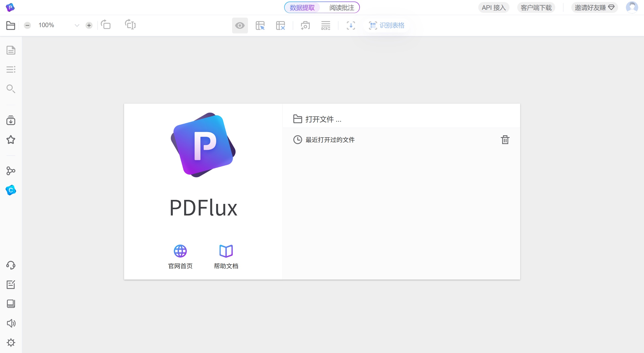This screenshot has height=353, width=644.
Task: Rotate all pages icon with split page
Action: [130, 25]
